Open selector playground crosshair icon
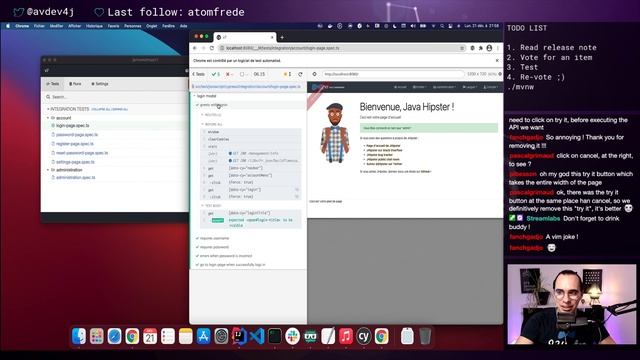 [x=314, y=74]
